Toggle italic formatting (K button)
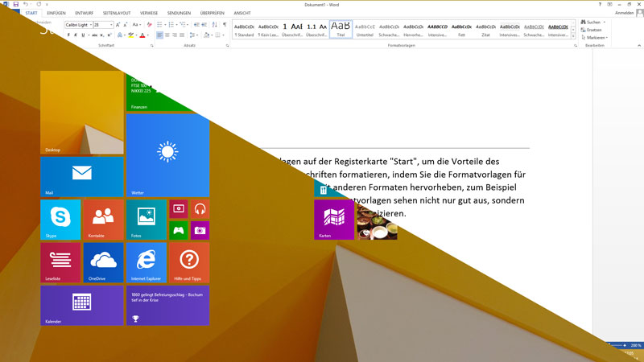 tap(76, 35)
